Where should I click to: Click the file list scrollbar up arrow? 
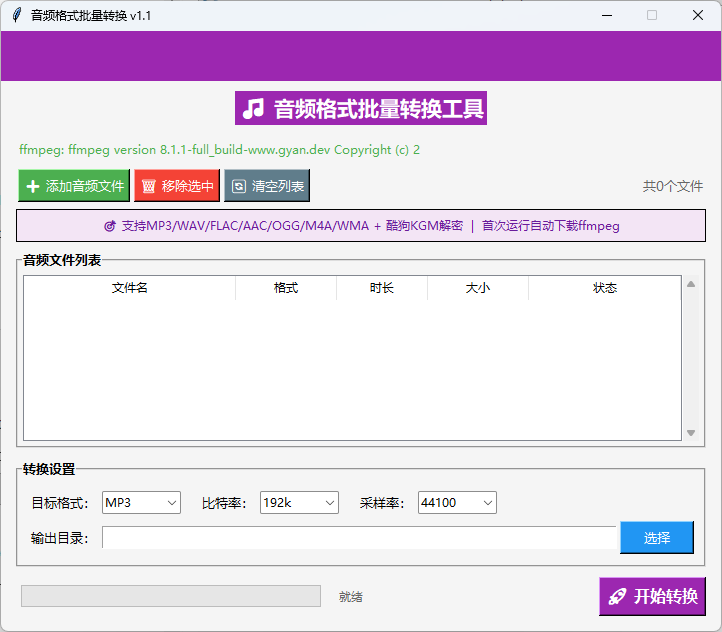[x=691, y=284]
